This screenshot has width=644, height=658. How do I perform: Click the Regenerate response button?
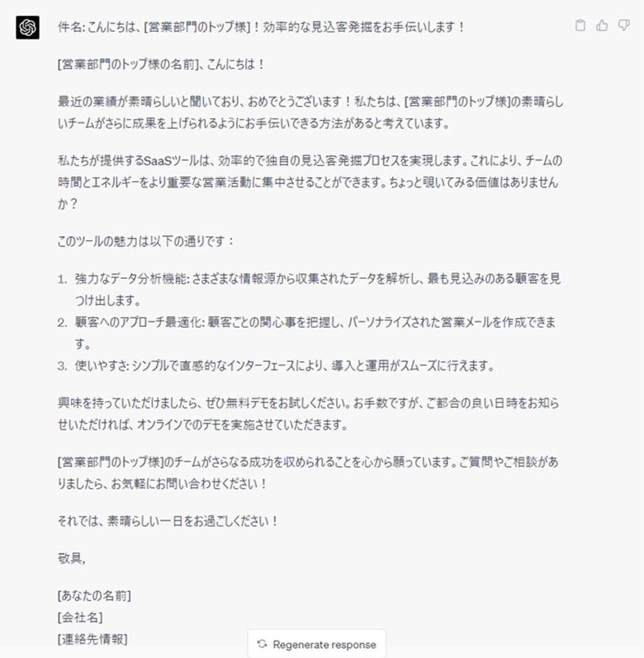coord(316,644)
